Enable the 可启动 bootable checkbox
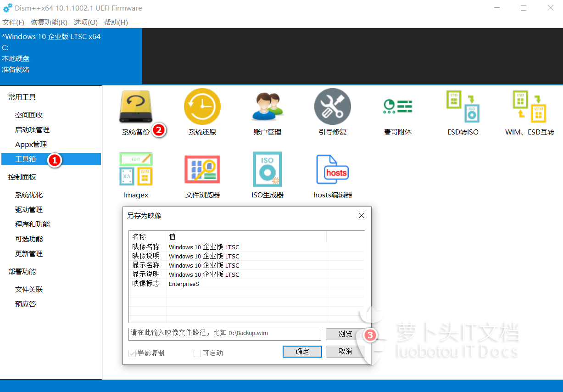The image size is (563, 392). click(197, 353)
